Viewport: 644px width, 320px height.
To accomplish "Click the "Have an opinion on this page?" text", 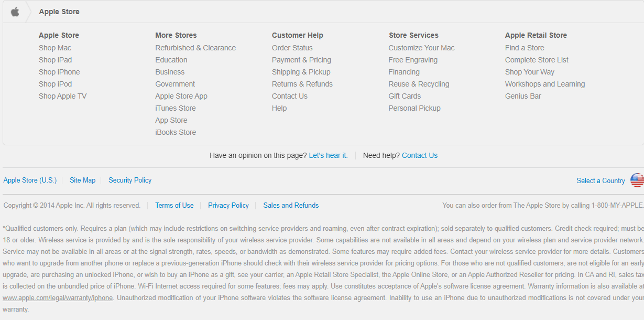I will coord(258,155).
